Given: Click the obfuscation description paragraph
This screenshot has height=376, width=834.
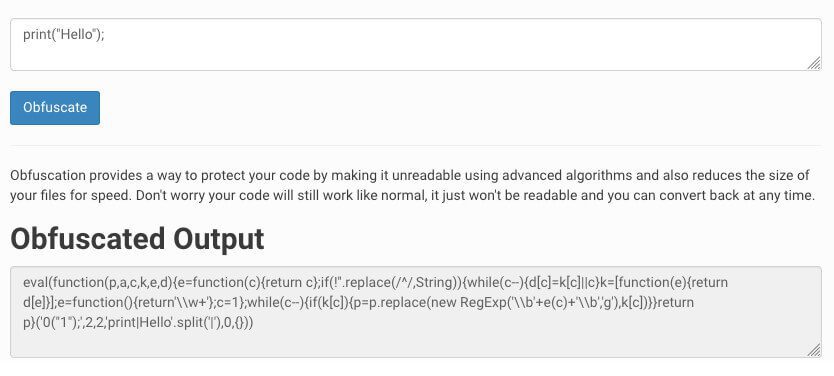Looking at the screenshot, I should [x=412, y=185].
